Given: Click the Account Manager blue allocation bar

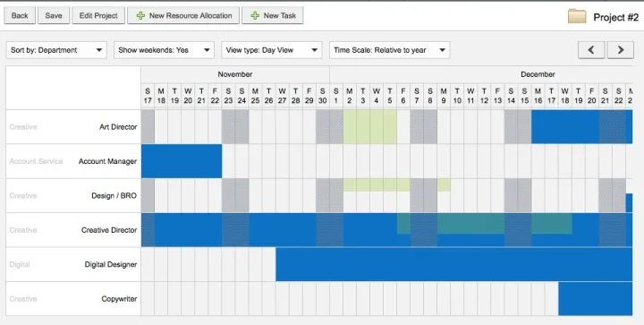Looking at the screenshot, I should point(182,161).
